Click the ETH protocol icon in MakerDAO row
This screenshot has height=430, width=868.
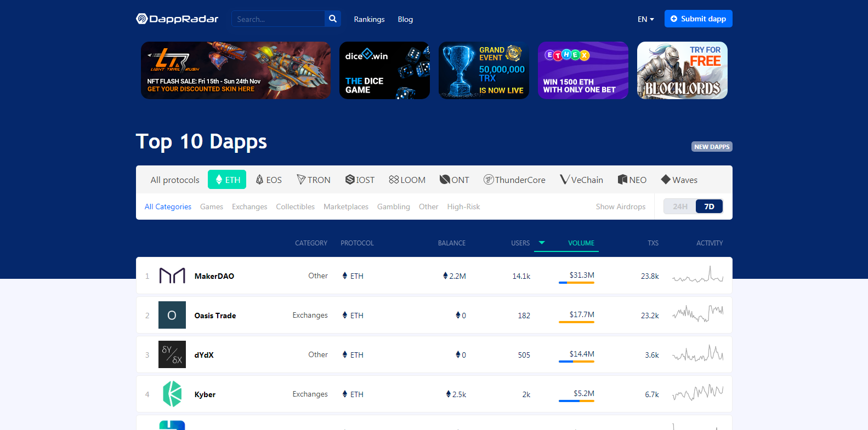pos(345,276)
